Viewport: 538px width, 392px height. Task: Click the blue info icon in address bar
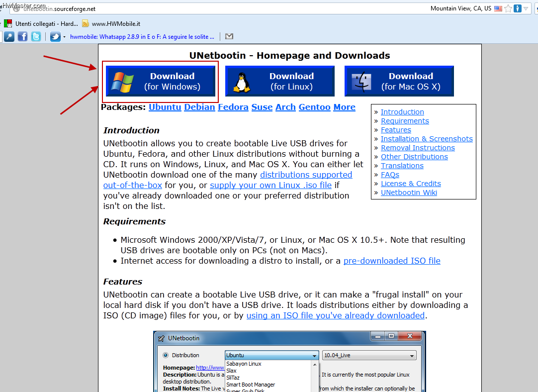pos(518,8)
